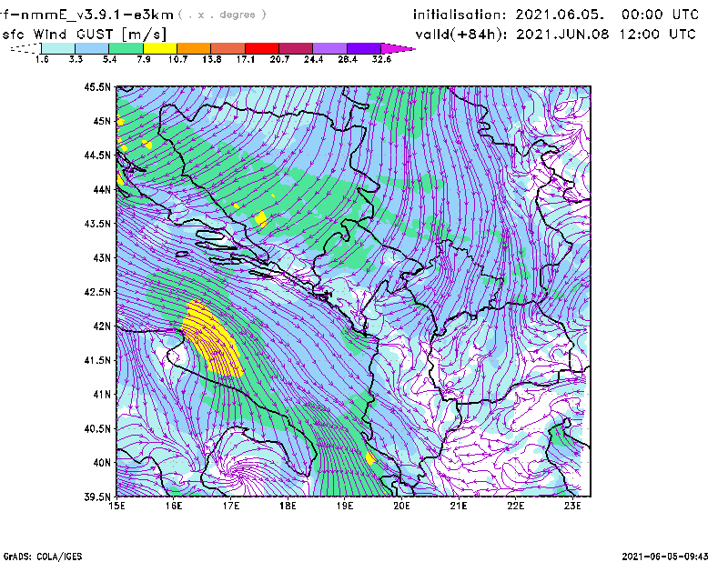Click the red 17.1–20.7 legend swatch
The height and width of the screenshot is (562, 728).
click(x=262, y=48)
